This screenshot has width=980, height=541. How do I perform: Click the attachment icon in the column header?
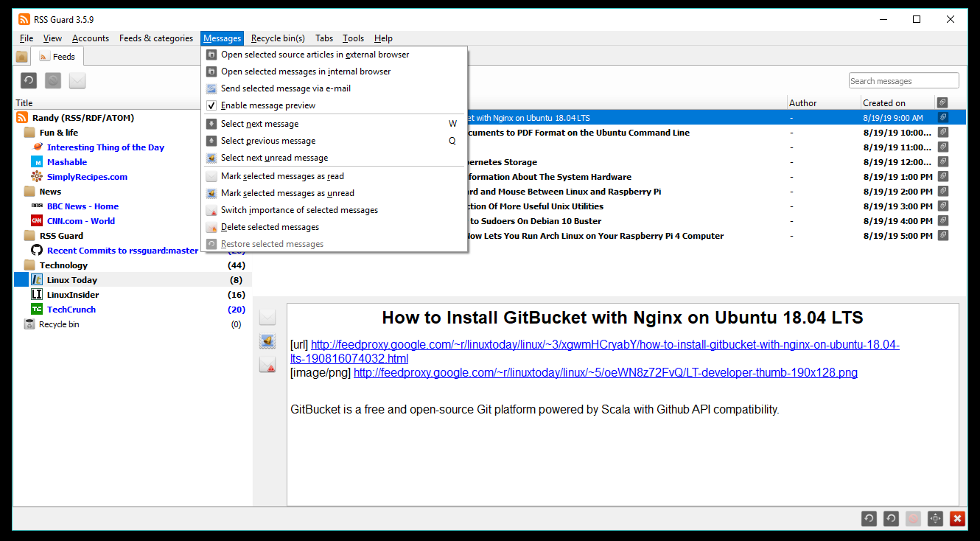(942, 102)
